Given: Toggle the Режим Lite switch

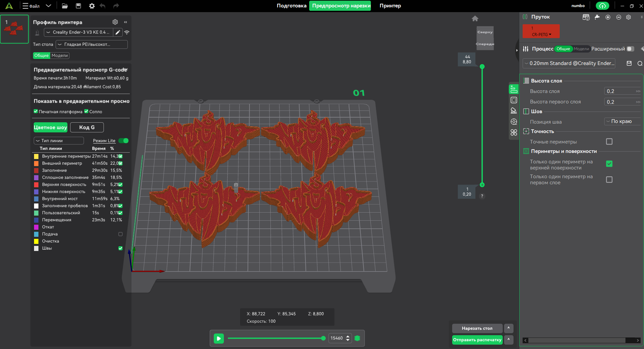Looking at the screenshot, I should (123, 141).
